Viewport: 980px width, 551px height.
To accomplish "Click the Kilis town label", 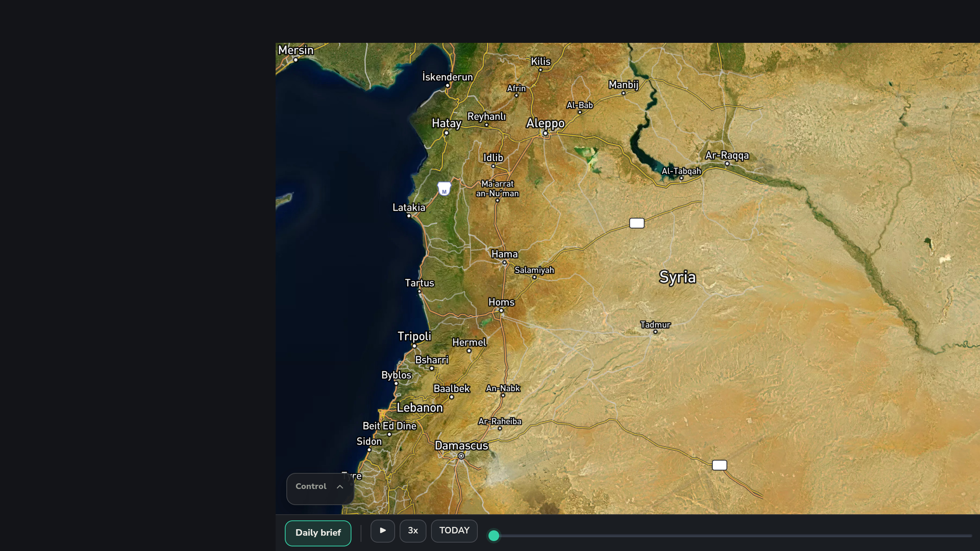I will click(x=541, y=62).
